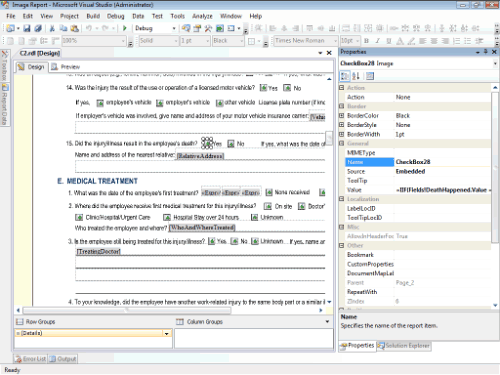The width and height of the screenshot is (500, 375).
Task: Select the Yes checkbox image in question 14
Action: [263, 88]
